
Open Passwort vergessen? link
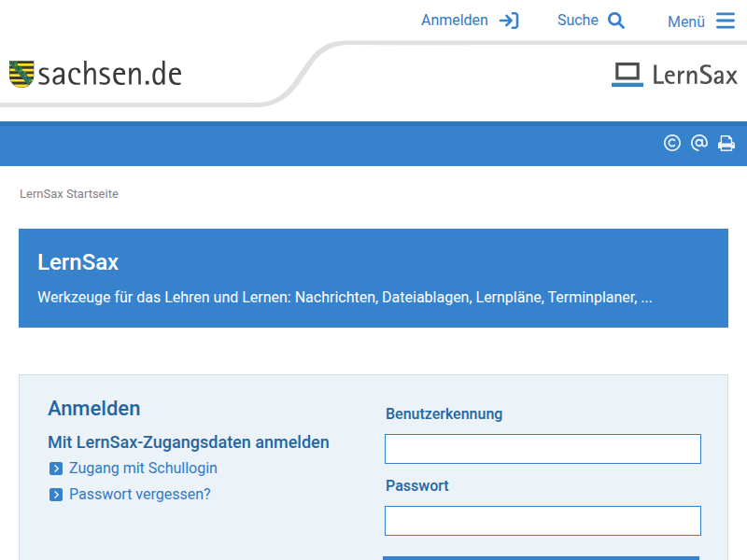point(140,495)
